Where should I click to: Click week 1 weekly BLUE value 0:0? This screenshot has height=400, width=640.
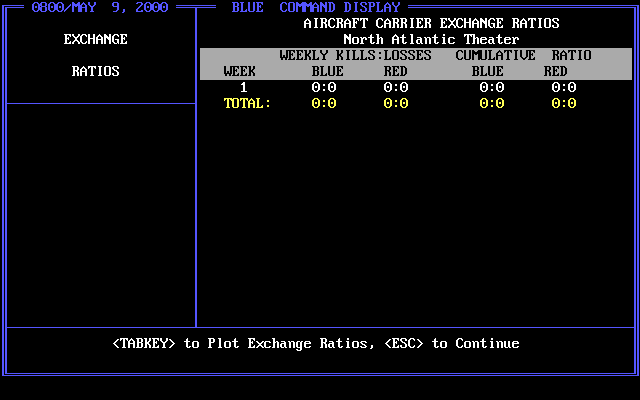pos(324,87)
